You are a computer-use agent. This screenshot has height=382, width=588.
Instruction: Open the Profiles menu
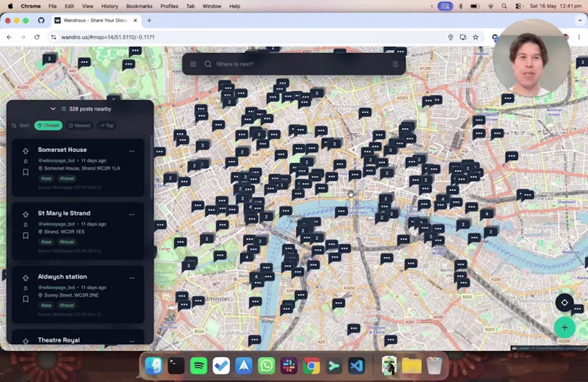tap(169, 6)
